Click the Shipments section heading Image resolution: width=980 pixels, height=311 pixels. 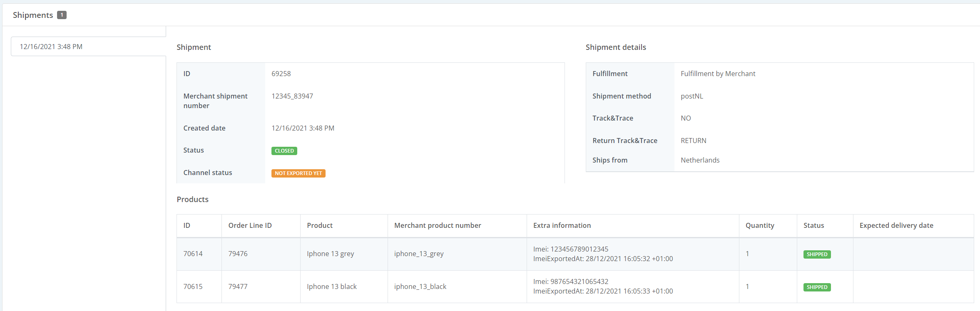(33, 15)
